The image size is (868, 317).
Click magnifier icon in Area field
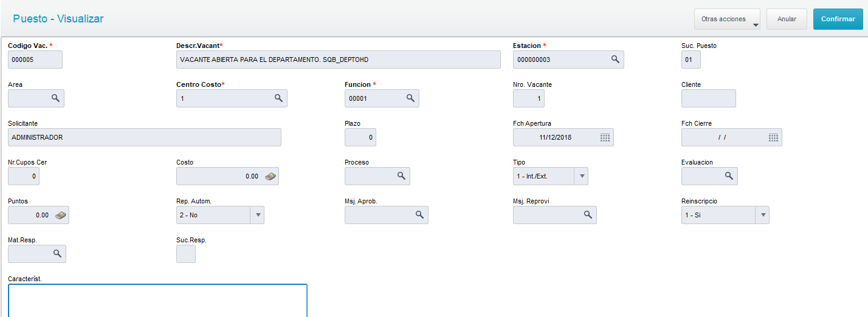click(55, 98)
